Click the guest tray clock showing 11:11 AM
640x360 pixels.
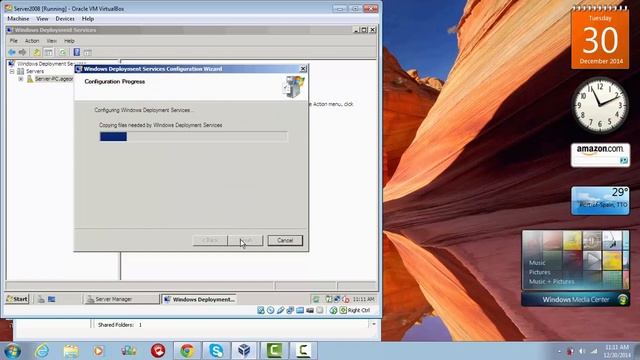click(363, 299)
